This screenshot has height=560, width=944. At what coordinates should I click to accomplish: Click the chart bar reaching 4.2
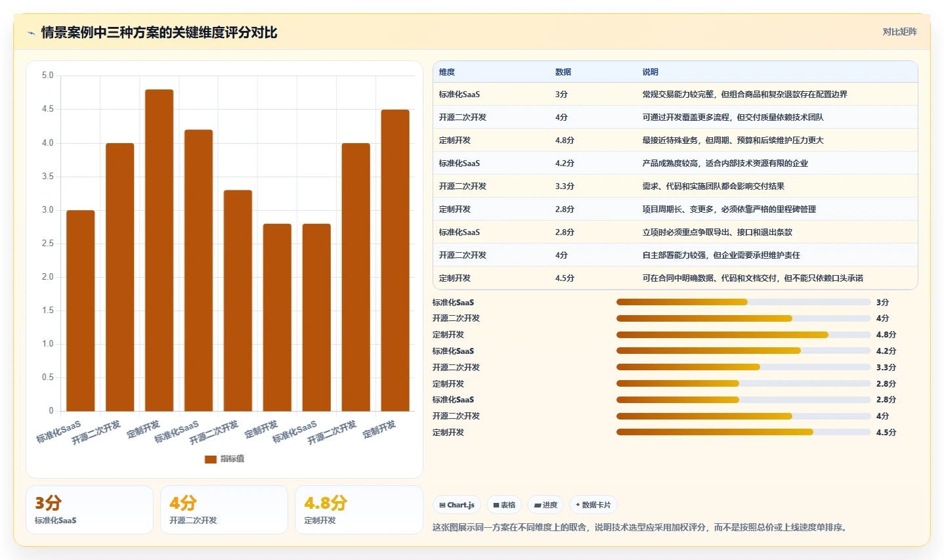198,270
